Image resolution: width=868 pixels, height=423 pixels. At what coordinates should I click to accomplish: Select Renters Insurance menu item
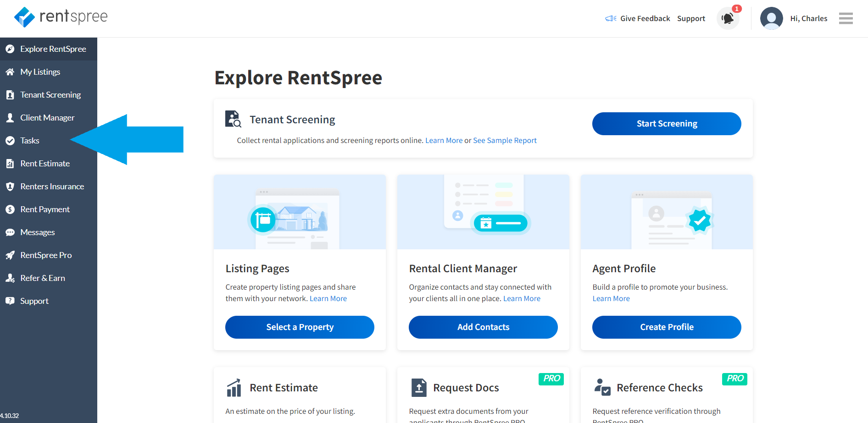[x=49, y=187]
